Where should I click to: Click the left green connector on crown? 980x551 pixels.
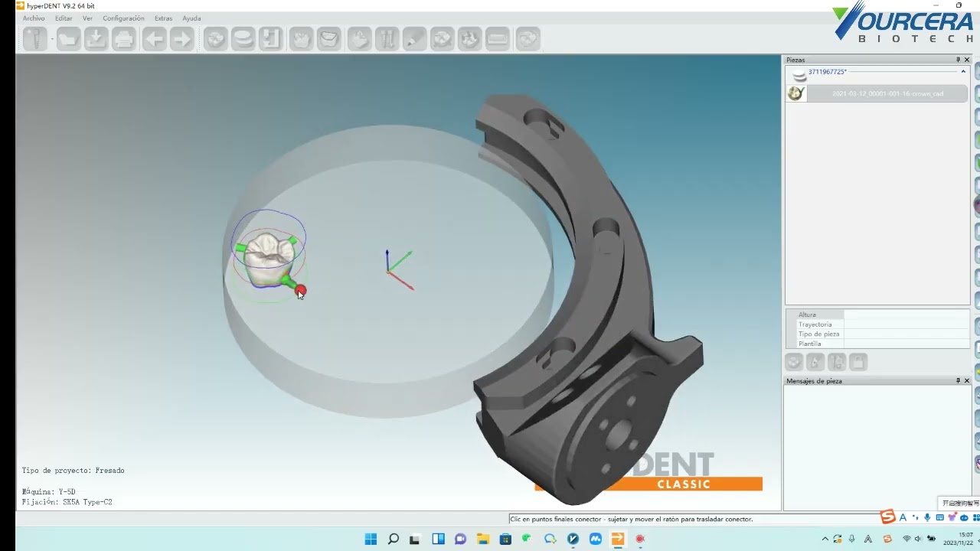point(241,247)
